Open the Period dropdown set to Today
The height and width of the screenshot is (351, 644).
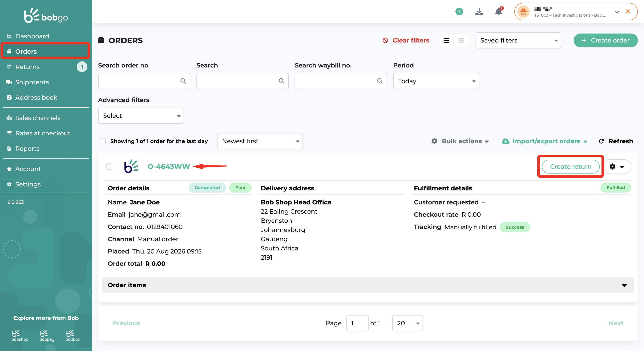(x=436, y=81)
